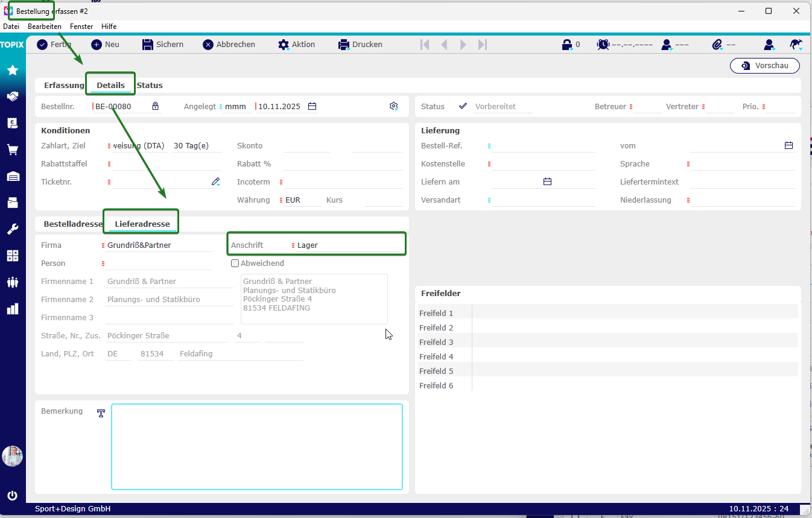This screenshot has height=518, width=812.
Task: Switch to the Erfassung tab
Action: pos(64,85)
